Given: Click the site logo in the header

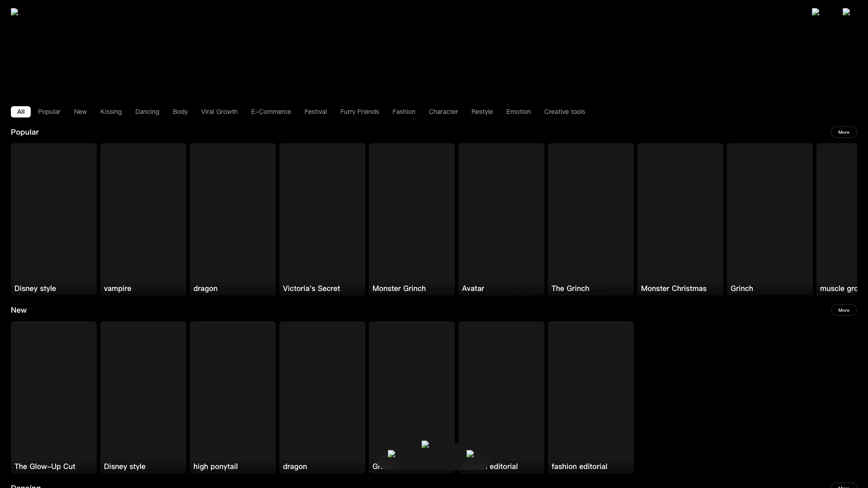Looking at the screenshot, I should click(14, 12).
